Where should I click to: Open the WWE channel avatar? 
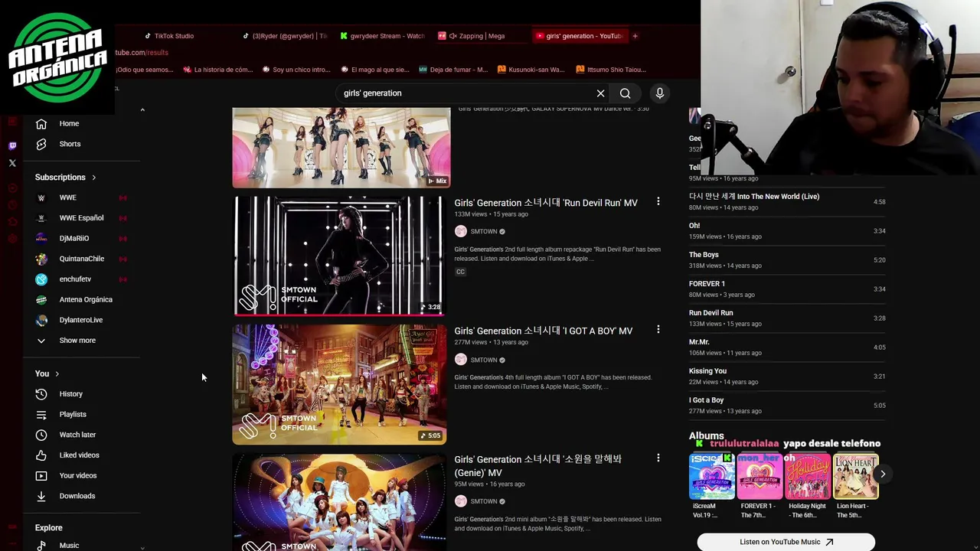(41, 197)
